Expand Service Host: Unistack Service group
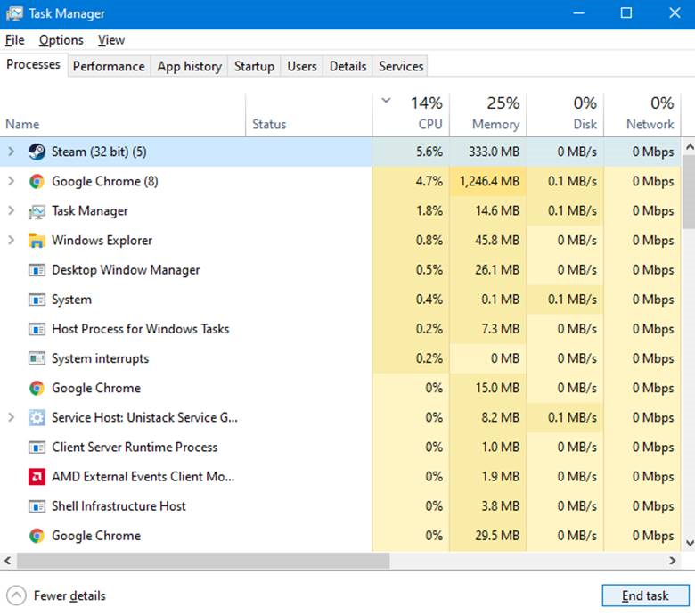 click(12, 417)
